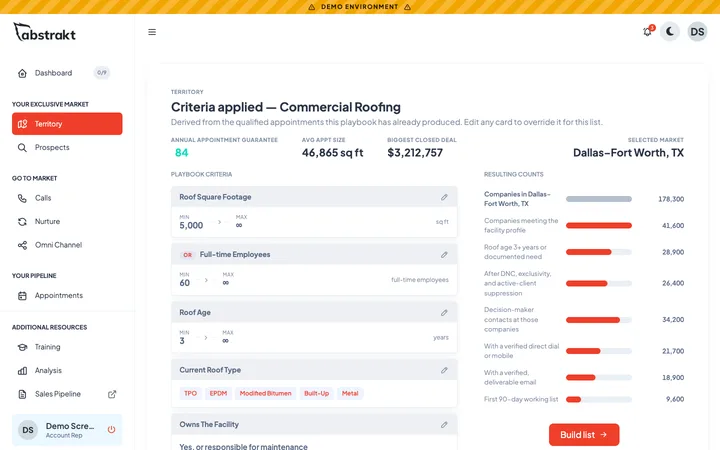The width and height of the screenshot is (720, 450).
Task: Click the Demo Scre... account avatar
Action: [x=28, y=430]
